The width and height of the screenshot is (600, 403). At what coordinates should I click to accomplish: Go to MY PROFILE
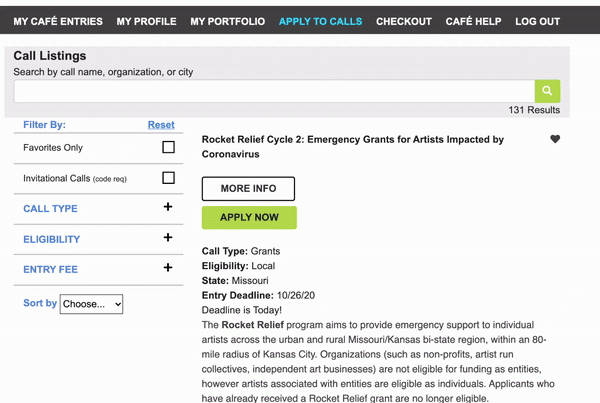tap(147, 21)
